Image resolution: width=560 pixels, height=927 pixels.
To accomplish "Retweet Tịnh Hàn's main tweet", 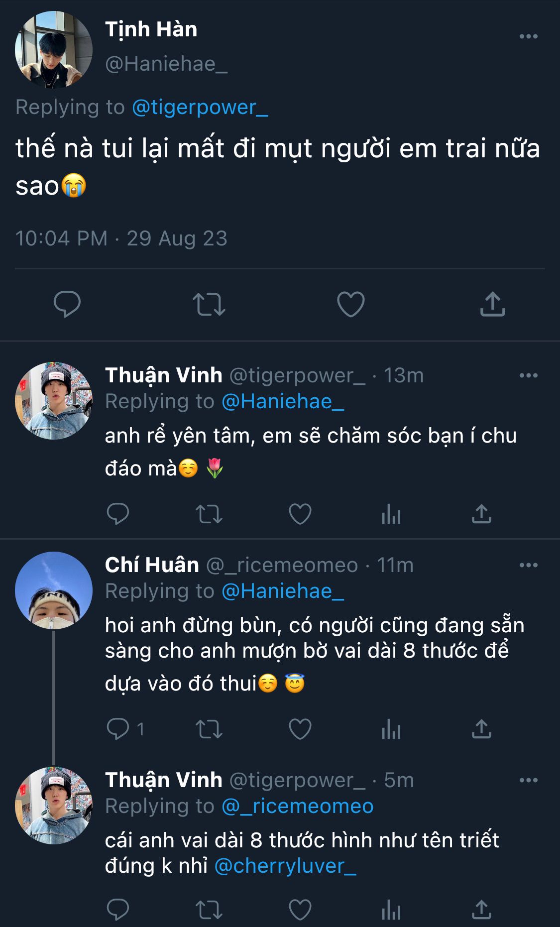I will pyautogui.click(x=209, y=304).
